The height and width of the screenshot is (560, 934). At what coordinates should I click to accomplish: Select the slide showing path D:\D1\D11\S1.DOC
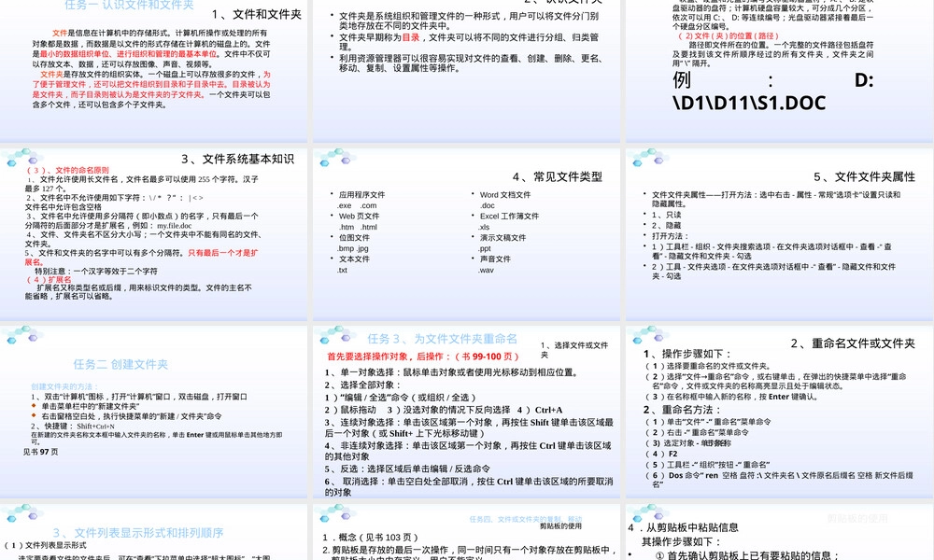pos(779,70)
